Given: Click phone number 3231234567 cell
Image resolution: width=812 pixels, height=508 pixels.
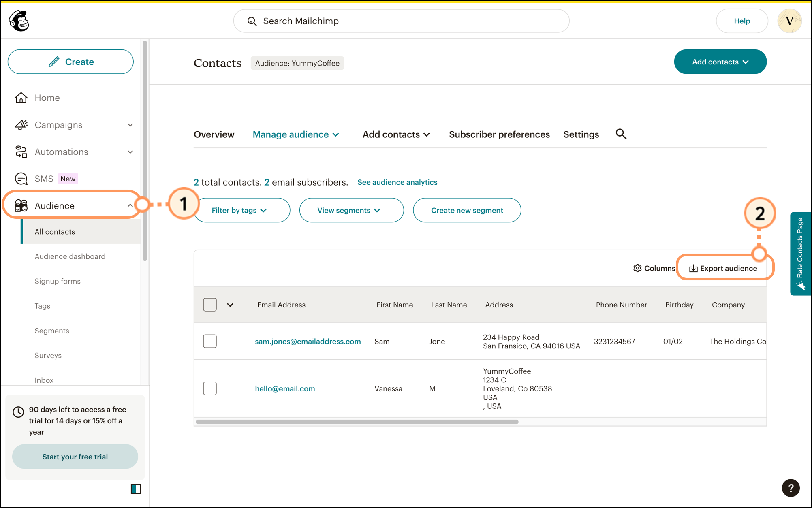Looking at the screenshot, I should click(614, 342).
